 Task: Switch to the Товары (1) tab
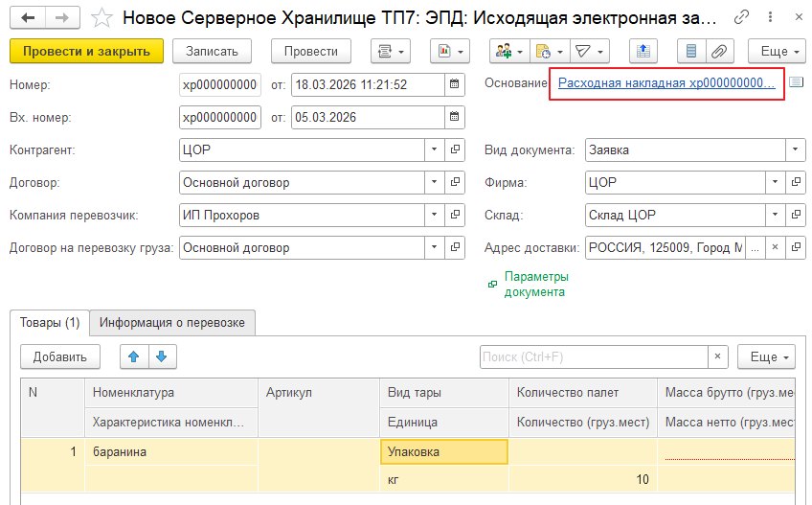50,323
